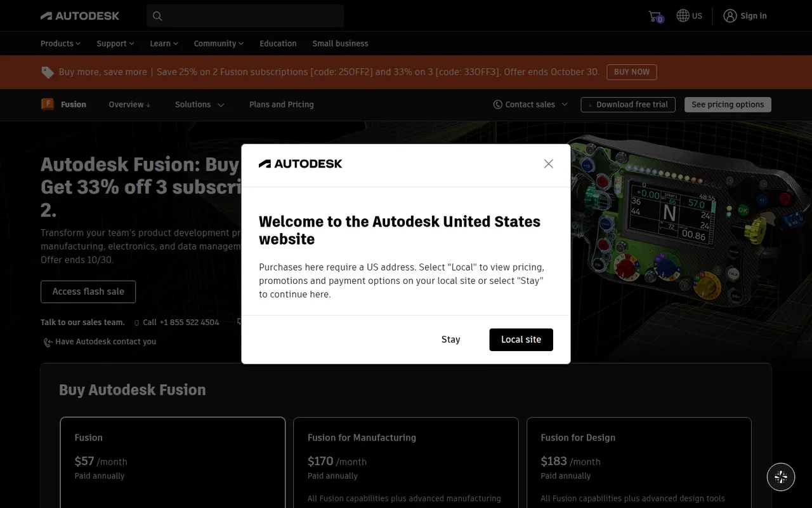Expand the Products menu
Viewport: 812px width, 508px height.
[61, 43]
